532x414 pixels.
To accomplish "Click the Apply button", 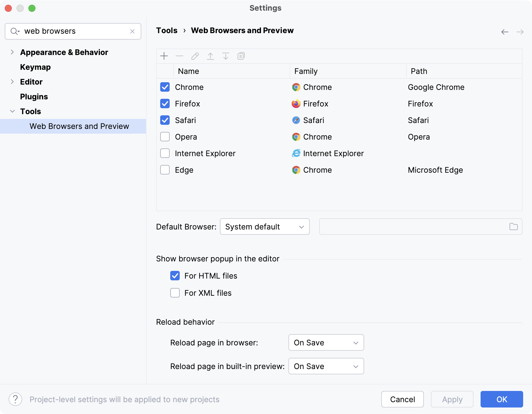I will (x=452, y=399).
